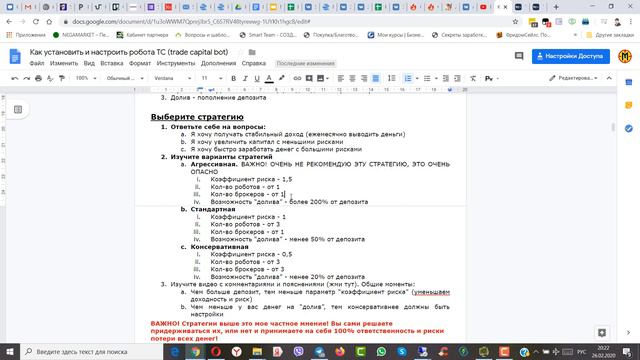Screen dimensions: 640x360
Task: Center align the text
Action: tap(352, 78)
